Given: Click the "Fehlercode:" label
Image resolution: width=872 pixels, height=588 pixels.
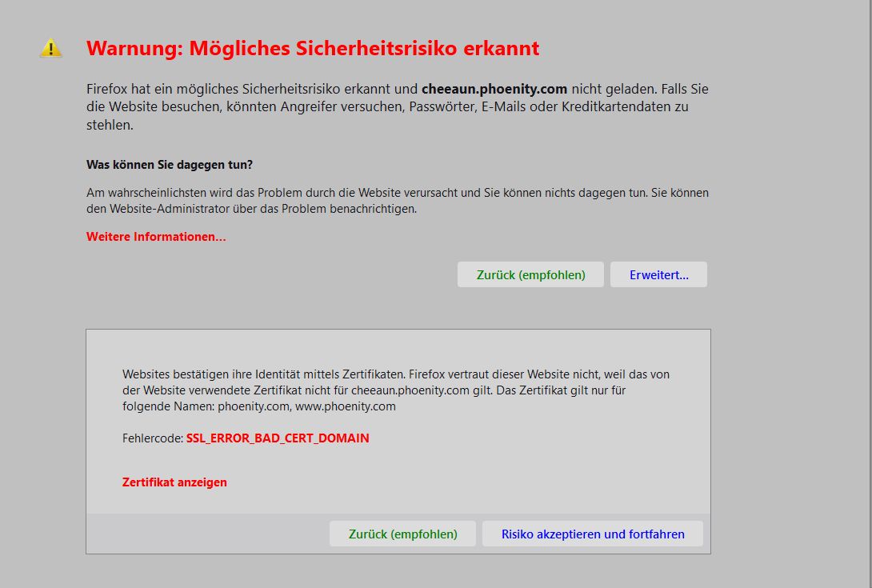Looking at the screenshot, I should (x=153, y=438).
